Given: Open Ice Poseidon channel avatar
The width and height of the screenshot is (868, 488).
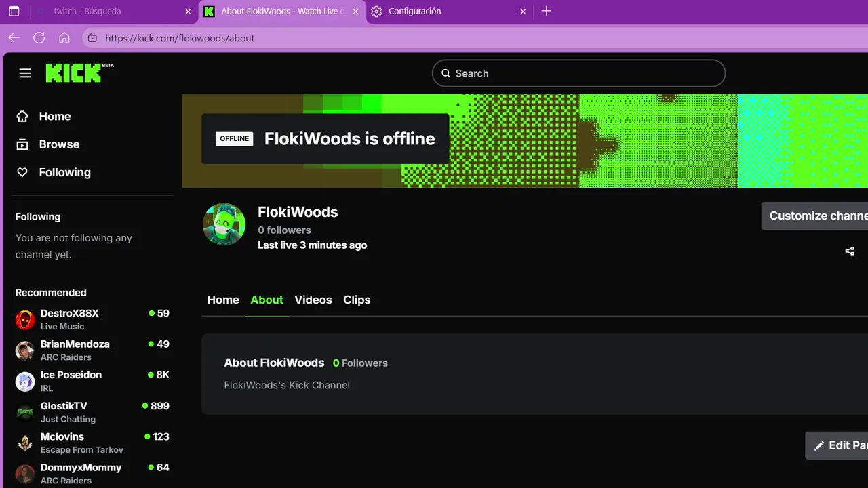Looking at the screenshot, I should [25, 382].
